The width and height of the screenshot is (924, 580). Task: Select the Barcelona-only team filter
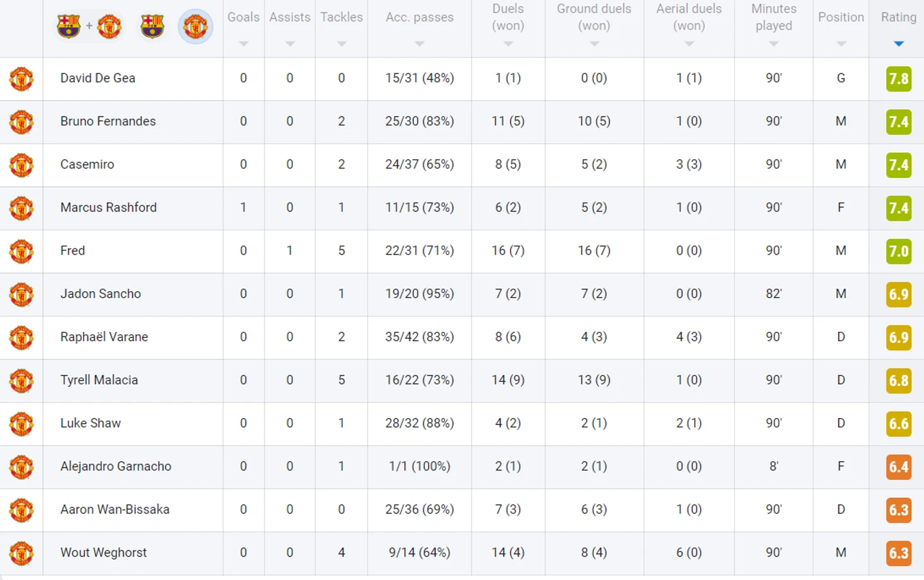(152, 27)
